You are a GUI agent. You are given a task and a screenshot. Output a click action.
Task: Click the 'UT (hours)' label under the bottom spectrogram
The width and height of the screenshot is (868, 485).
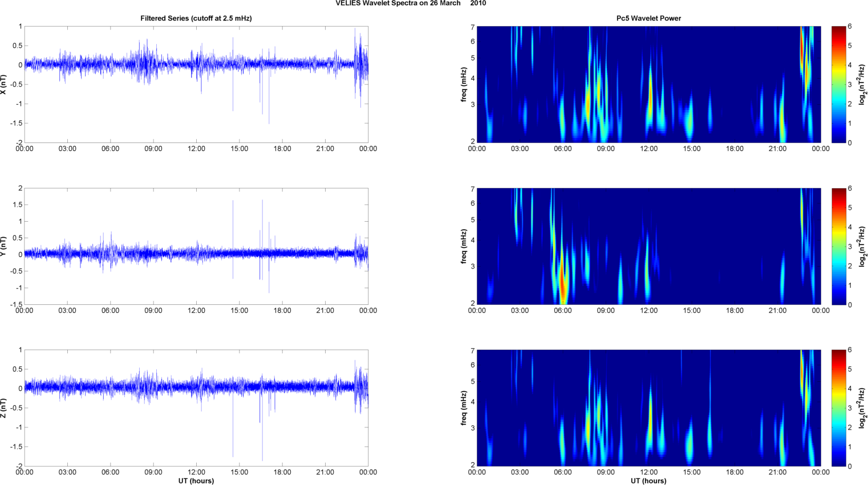pos(648,480)
